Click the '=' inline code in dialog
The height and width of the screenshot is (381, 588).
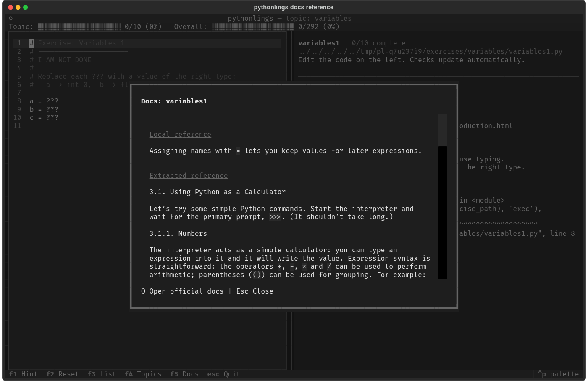(238, 151)
